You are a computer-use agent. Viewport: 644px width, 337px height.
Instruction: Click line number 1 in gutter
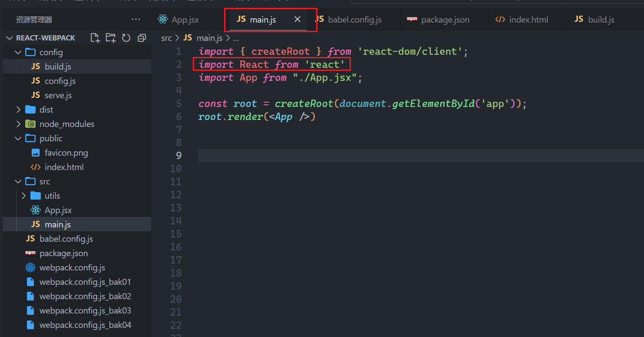(178, 51)
